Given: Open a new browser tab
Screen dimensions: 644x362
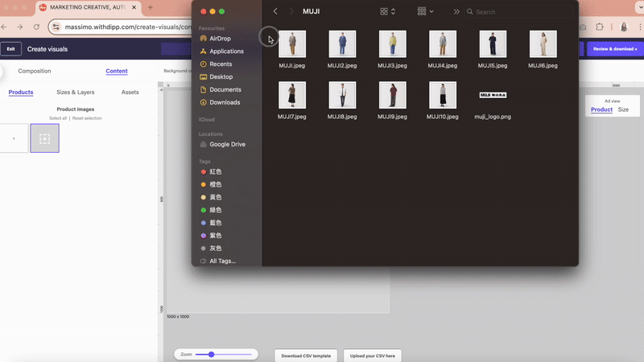Looking at the screenshot, I should tap(151, 7).
